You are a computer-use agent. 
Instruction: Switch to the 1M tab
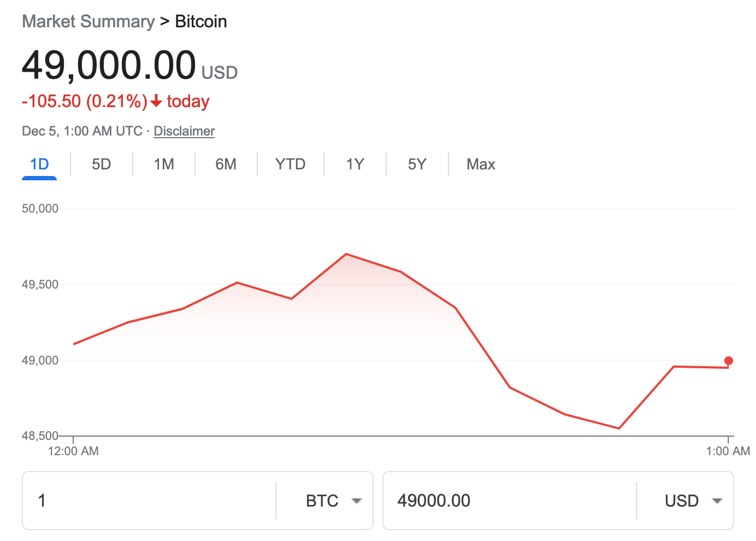tap(163, 164)
